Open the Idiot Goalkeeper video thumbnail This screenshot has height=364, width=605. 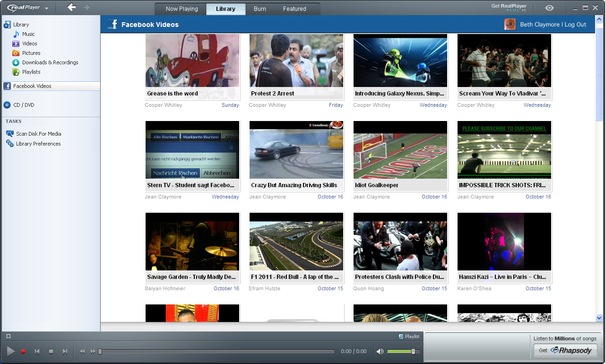point(400,150)
